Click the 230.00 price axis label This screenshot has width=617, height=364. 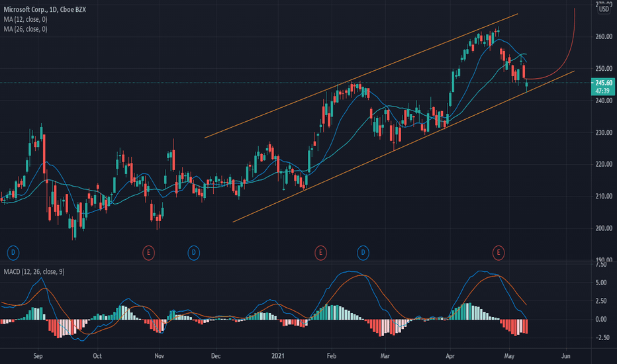coord(604,132)
